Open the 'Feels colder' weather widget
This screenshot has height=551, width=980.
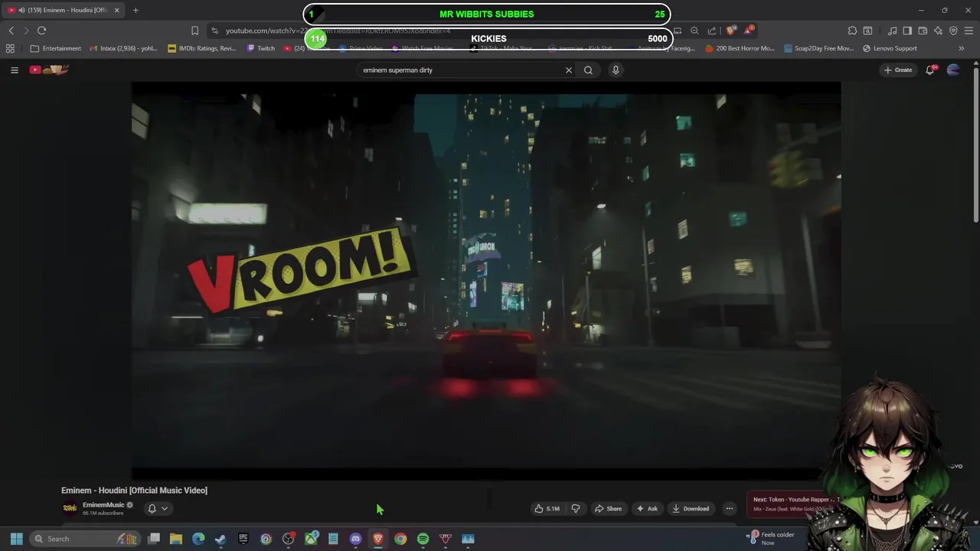point(772,538)
